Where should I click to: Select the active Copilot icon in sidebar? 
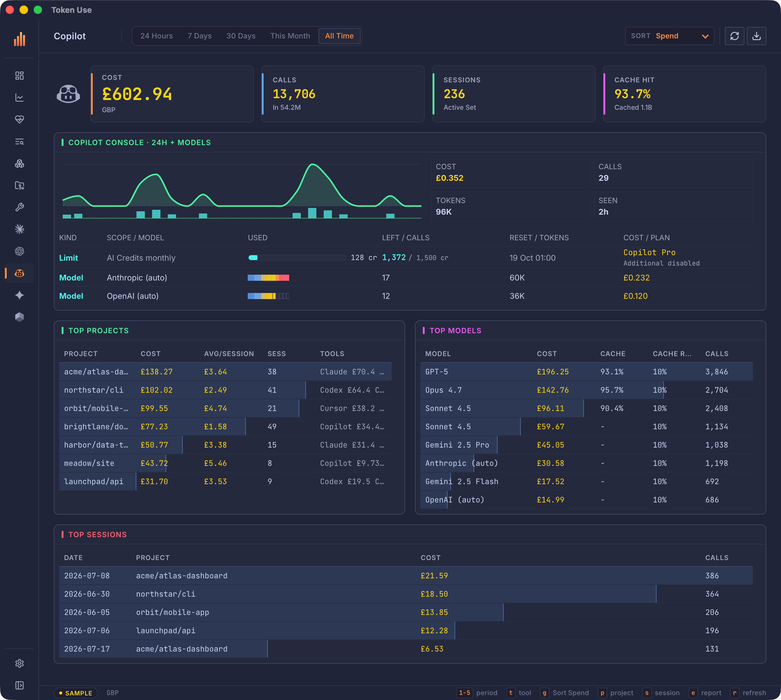[x=20, y=273]
